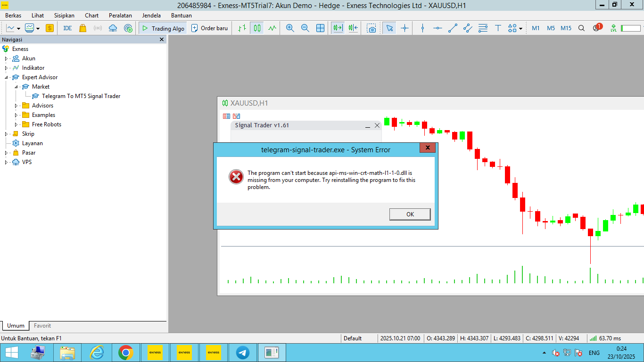
Task: Collapse the Expert Advisor tree node
Action: pos(7,77)
